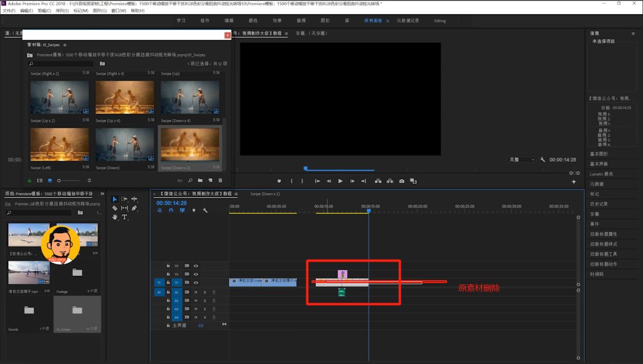Open the program monitor panel menu
Image resolution: width=643 pixels, height=364 pixels.
pos(286,33)
